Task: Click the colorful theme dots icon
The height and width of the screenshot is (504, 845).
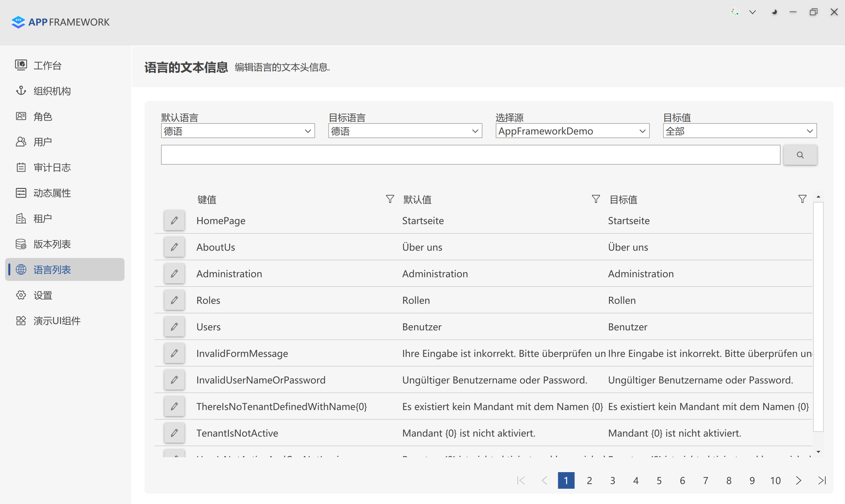Action: coord(735,12)
